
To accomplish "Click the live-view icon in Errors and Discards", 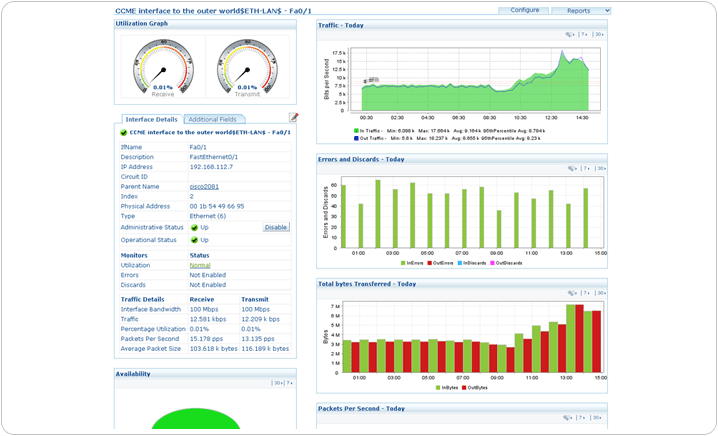I will (569, 168).
